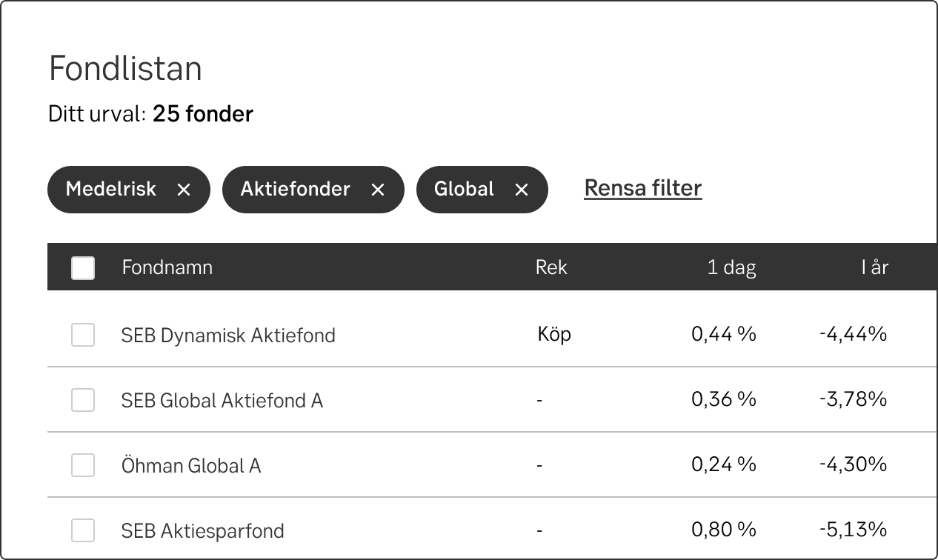The image size is (938, 560).
Task: Select the SEB Global Aktiefond A checkbox
Action: (83, 400)
